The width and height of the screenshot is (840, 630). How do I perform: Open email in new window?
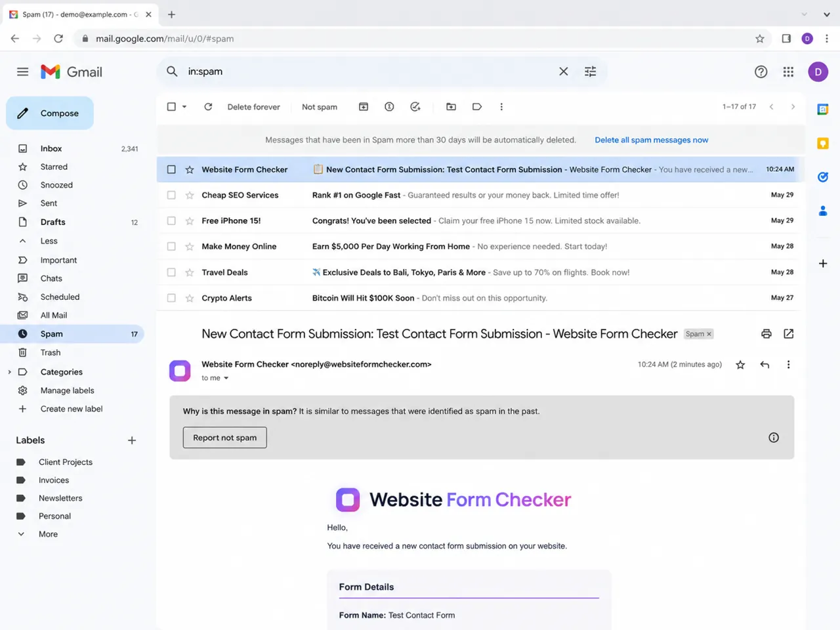tap(789, 334)
